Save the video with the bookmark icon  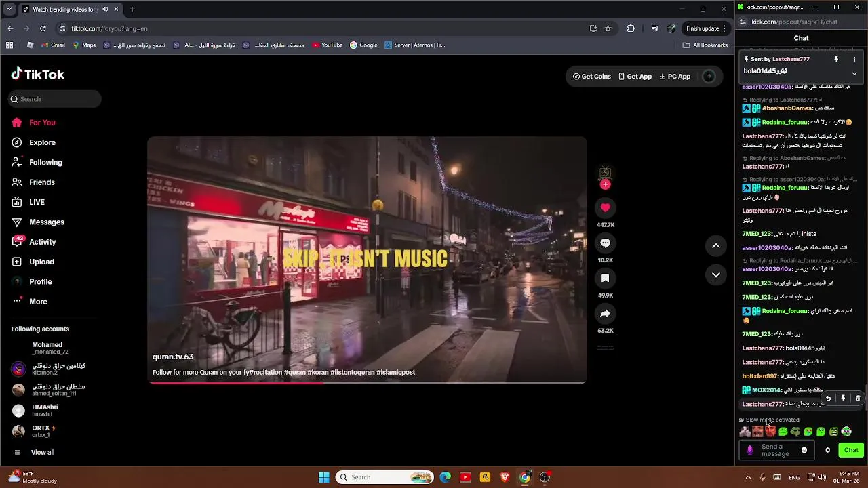tap(605, 278)
